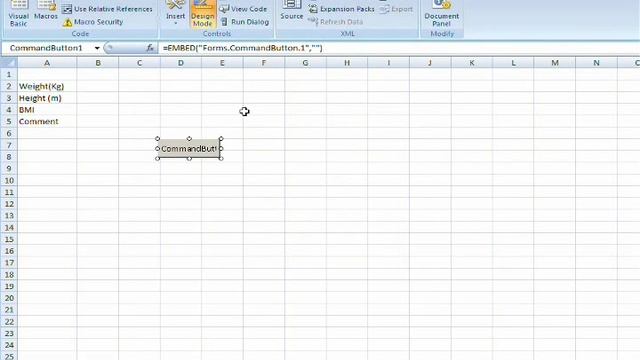640x360 pixels.
Task: Select row 12 header
Action: pyautogui.click(x=9, y=204)
